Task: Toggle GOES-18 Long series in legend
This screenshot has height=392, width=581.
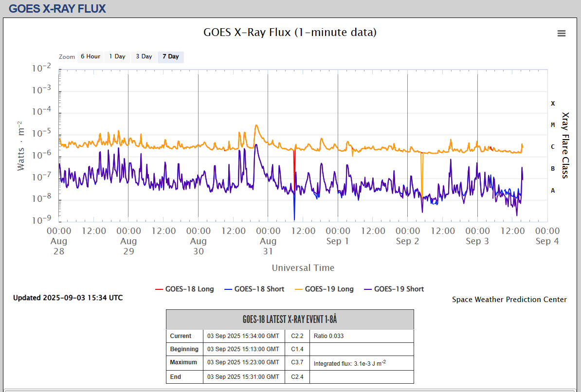Action: [x=184, y=289]
